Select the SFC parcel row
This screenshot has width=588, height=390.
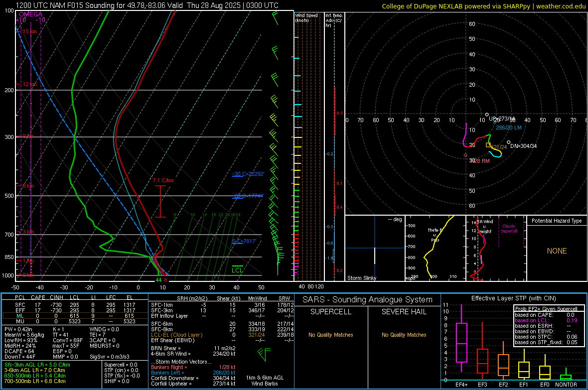75,305
